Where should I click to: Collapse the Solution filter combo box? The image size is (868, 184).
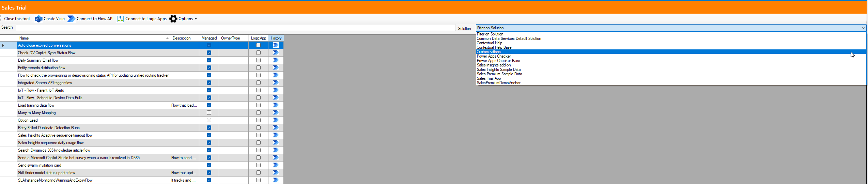pos(863,28)
